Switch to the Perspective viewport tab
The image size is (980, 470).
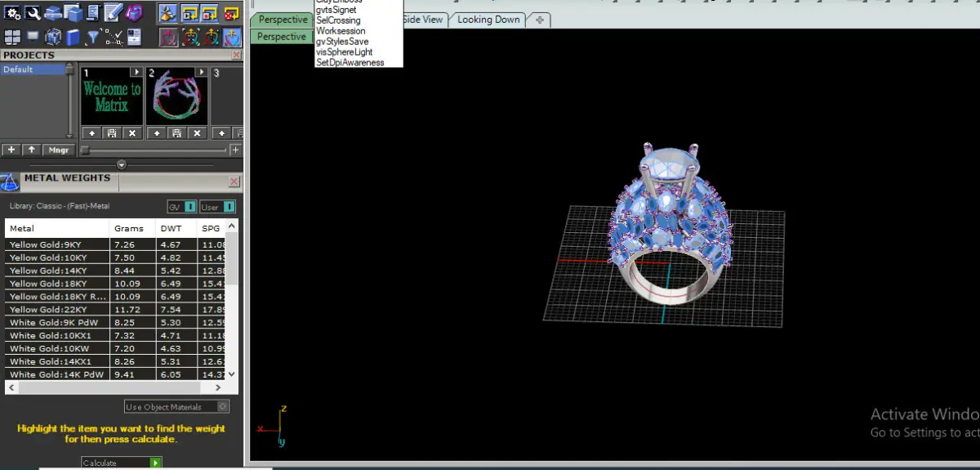point(283,20)
